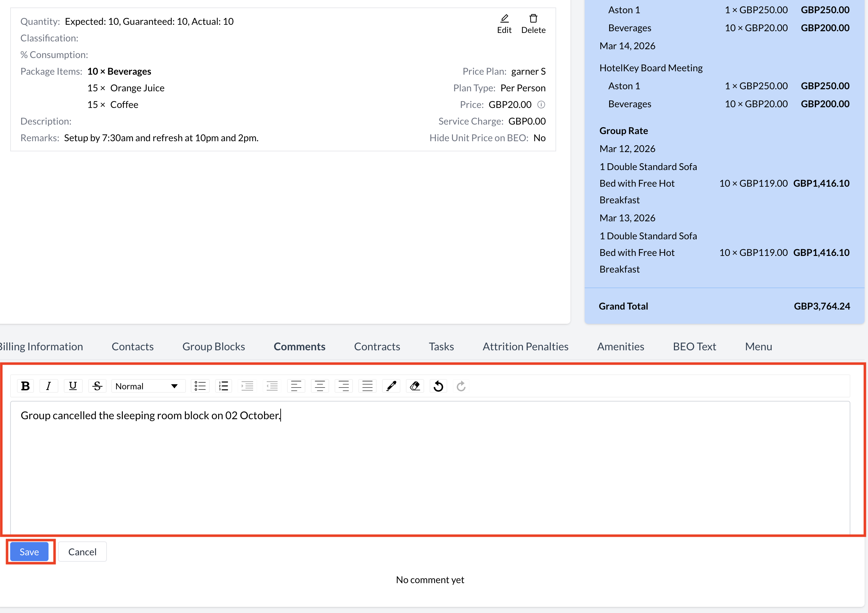Right align the comment text
Screen dimensions: 868x613
[x=344, y=386]
